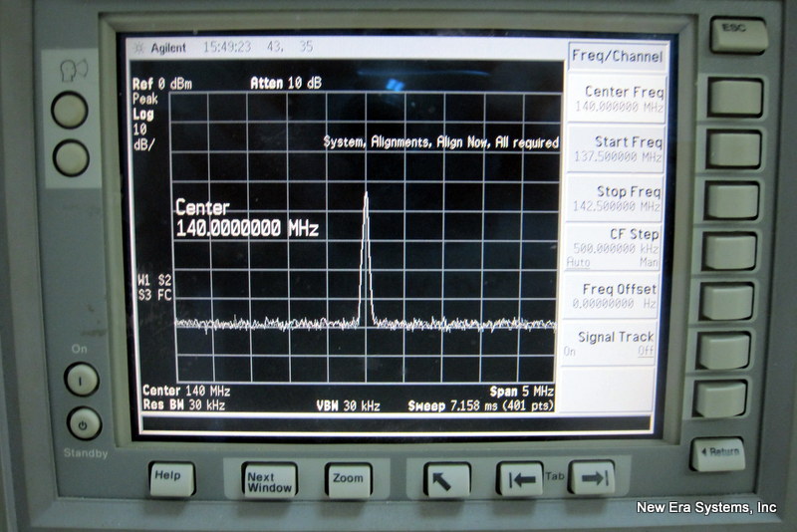797x532 pixels.
Task: Choose Auto in the CF Step entry
Action: click(x=578, y=263)
